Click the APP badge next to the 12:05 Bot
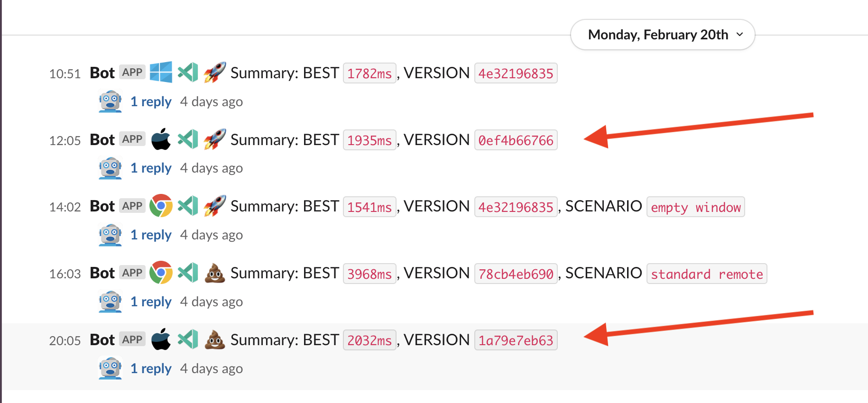Viewport: 868px width, 403px height. [132, 139]
